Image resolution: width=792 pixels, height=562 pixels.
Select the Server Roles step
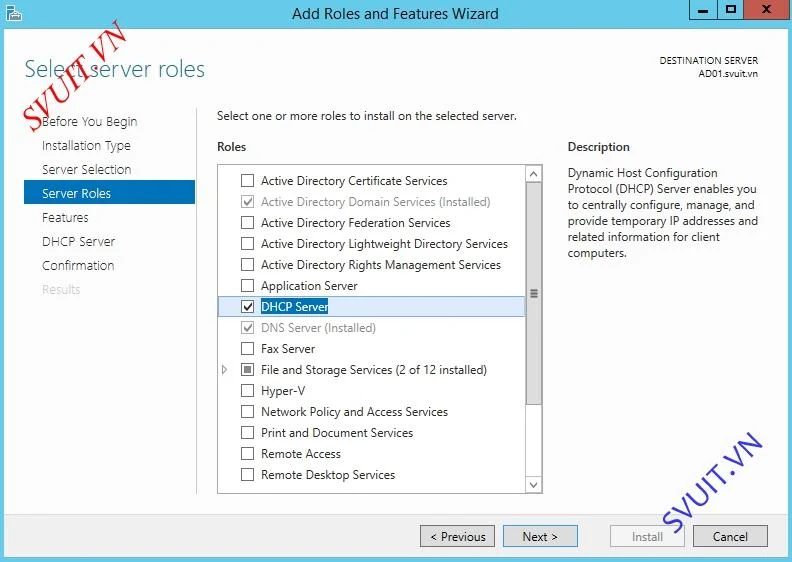click(x=109, y=192)
